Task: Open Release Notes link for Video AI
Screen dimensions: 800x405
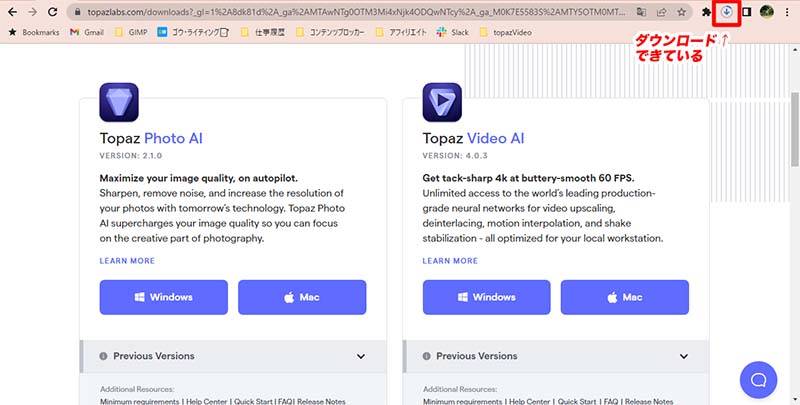Action: click(x=649, y=401)
